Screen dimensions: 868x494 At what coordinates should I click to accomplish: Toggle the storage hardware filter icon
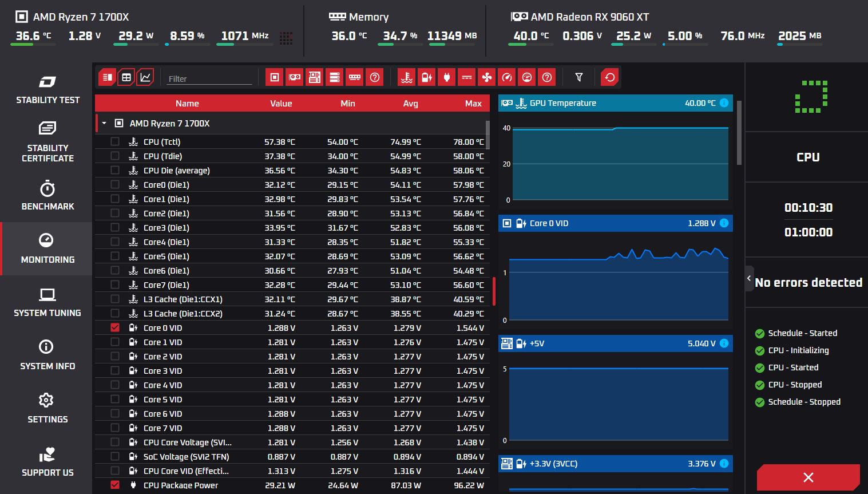[335, 77]
